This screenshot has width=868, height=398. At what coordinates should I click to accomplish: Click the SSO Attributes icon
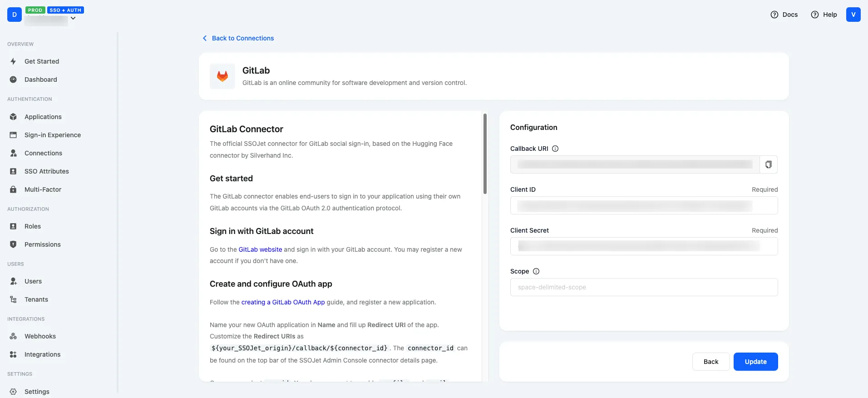pos(14,171)
